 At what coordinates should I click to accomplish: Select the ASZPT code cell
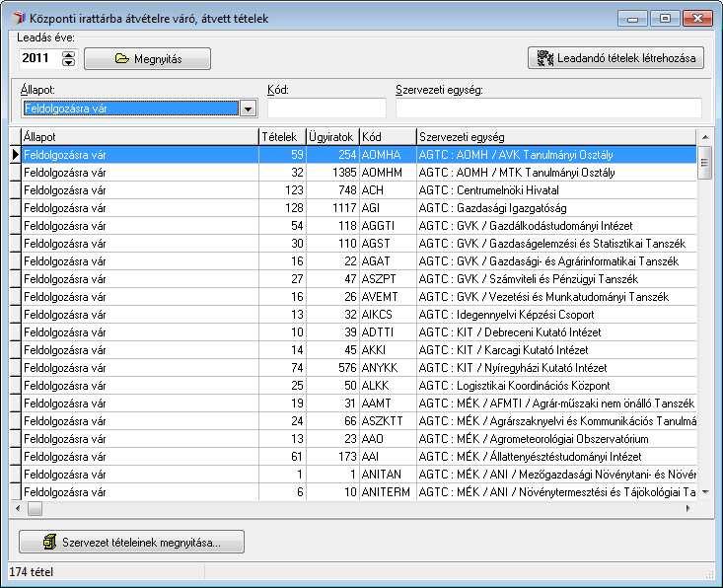click(x=388, y=279)
